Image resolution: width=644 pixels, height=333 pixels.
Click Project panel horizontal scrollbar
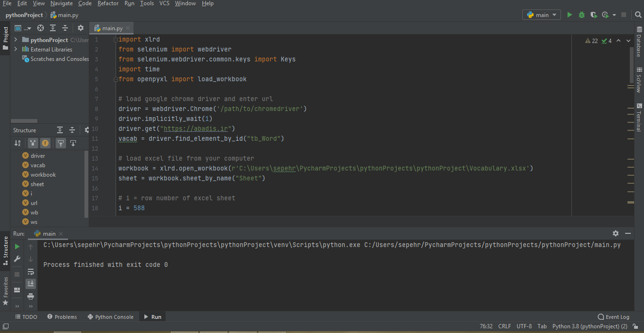click(x=24, y=121)
